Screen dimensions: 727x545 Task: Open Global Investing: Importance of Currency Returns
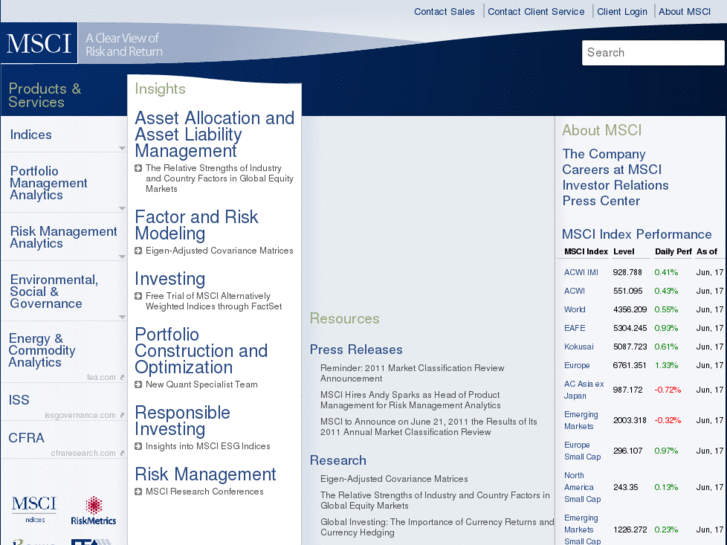pos(437,527)
